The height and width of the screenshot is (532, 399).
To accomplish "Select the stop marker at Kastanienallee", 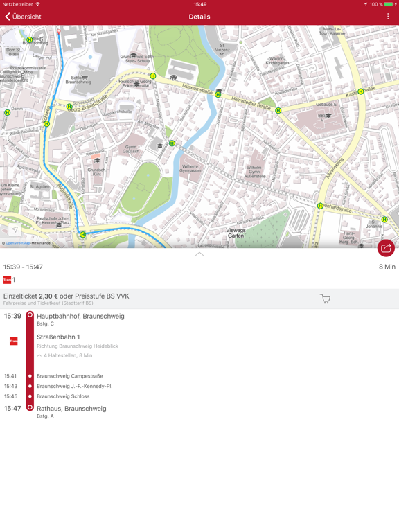I will (361, 91).
